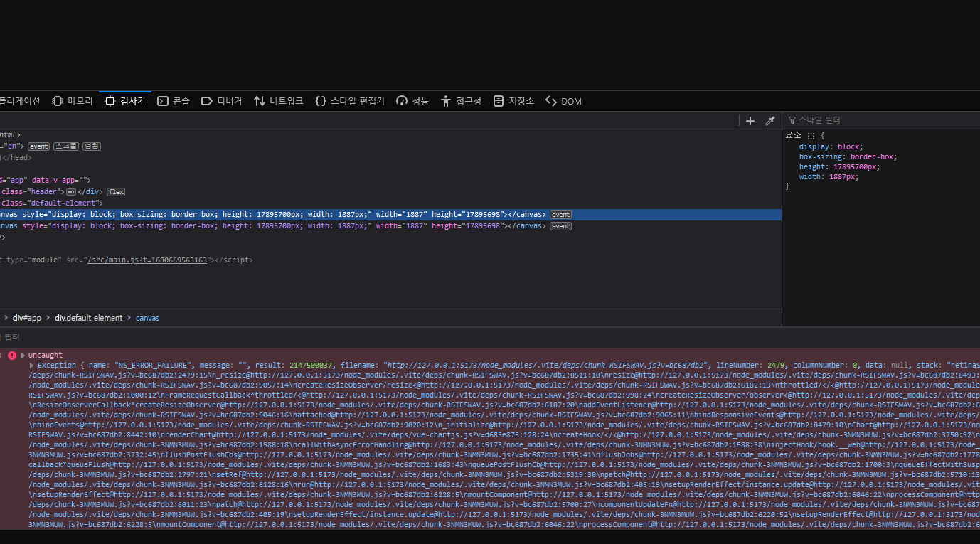This screenshot has width=980, height=544.
Task: Select canvas in the breadcrumb bar
Action: click(148, 318)
